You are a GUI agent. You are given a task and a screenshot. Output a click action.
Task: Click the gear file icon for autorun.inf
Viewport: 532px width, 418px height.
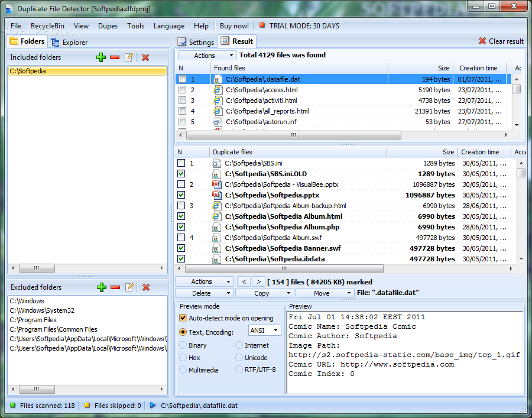tap(217, 122)
